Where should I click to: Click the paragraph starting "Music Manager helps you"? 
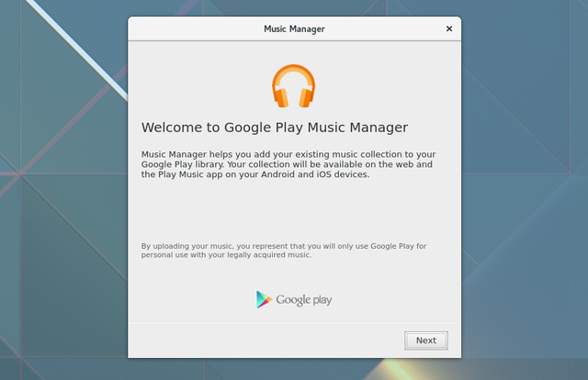[288, 164]
